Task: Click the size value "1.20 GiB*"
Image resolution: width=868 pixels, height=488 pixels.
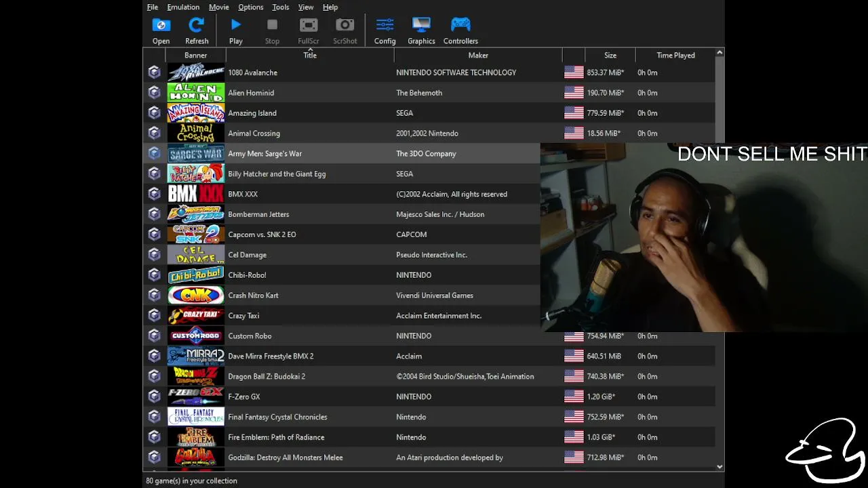Action: 601,396
